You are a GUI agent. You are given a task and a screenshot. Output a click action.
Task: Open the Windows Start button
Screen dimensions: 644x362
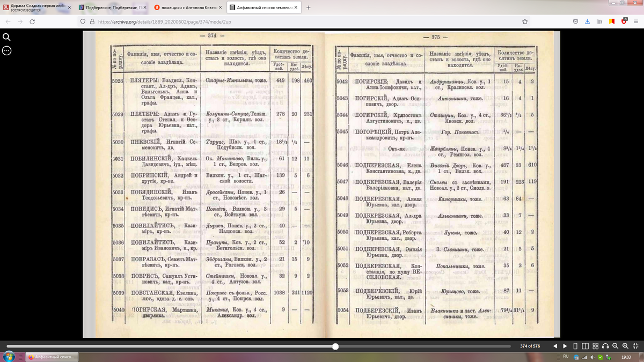(x=8, y=356)
